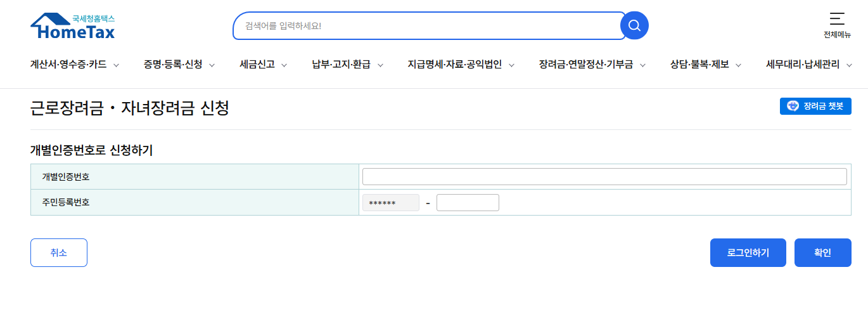
Task: Click the HomeTax logo
Action: click(73, 26)
